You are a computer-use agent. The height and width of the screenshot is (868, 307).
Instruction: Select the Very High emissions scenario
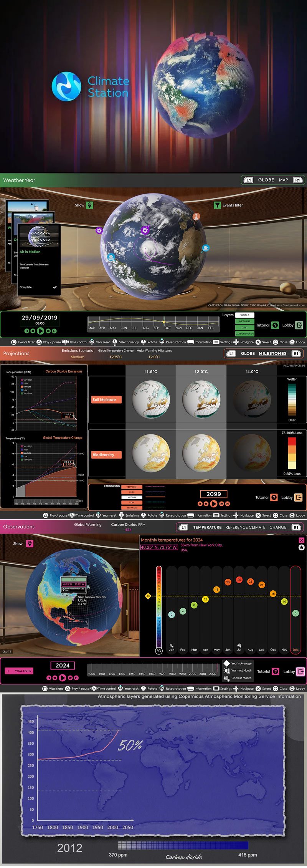(132, 487)
